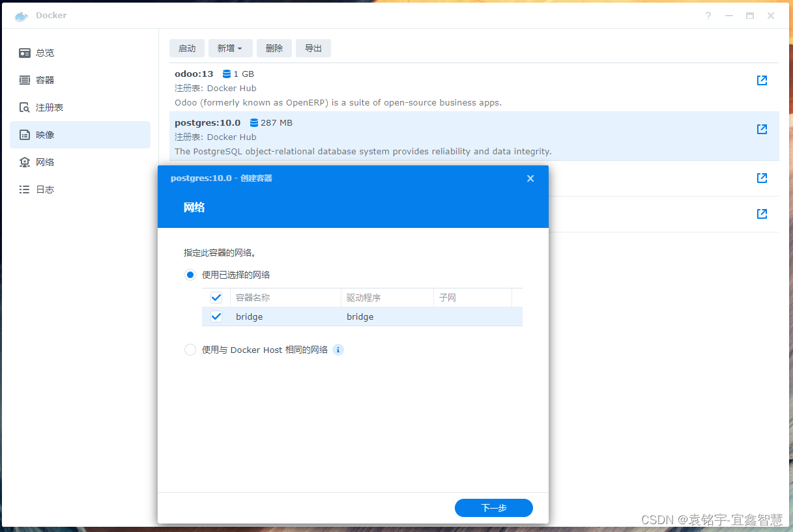Click the 注册表 registry sidebar icon
Image resolution: width=793 pixels, height=532 pixels.
tap(25, 107)
